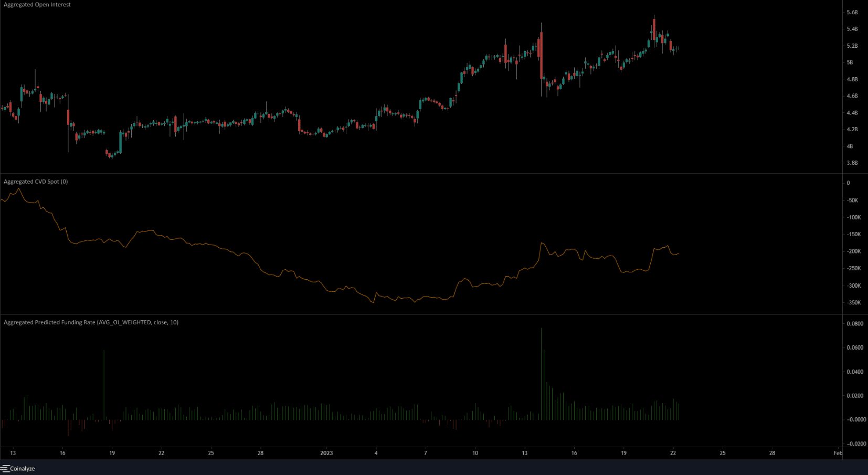868x475 pixels.
Task: Click the -0.0200 funding rate axis value
Action: click(856, 444)
